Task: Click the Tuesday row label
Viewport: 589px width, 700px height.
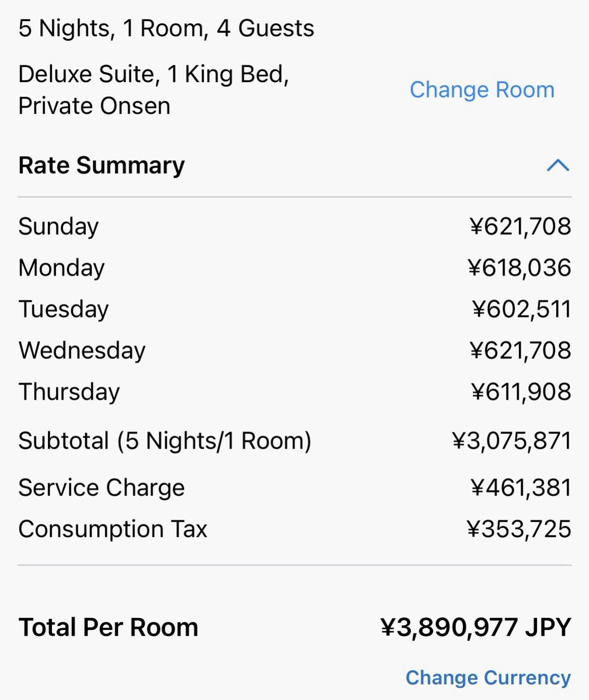Action: click(63, 309)
